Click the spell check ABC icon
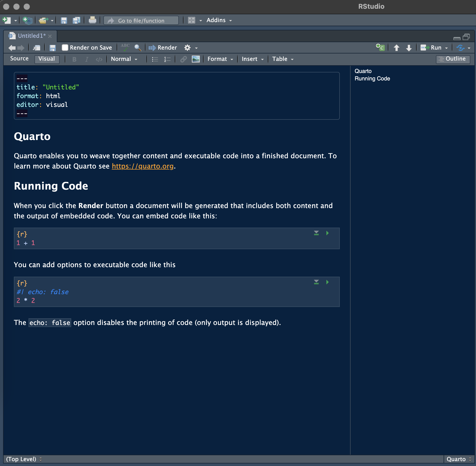476x466 pixels. (x=125, y=47)
